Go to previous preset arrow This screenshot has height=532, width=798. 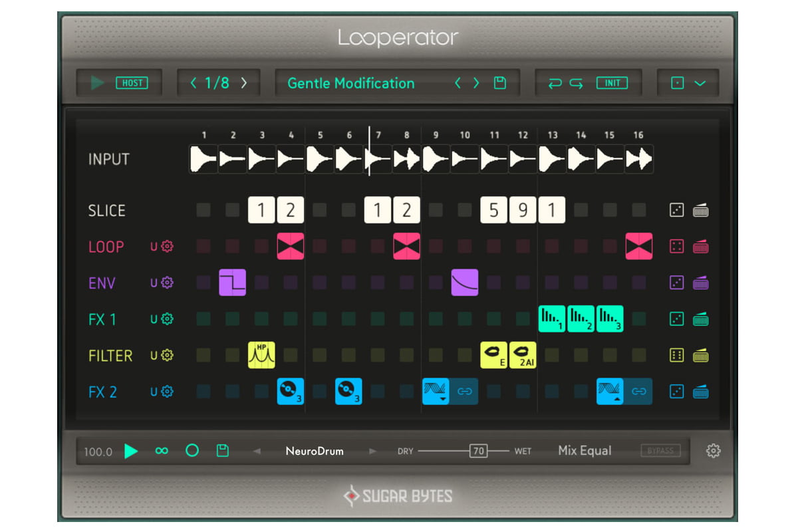457,83
